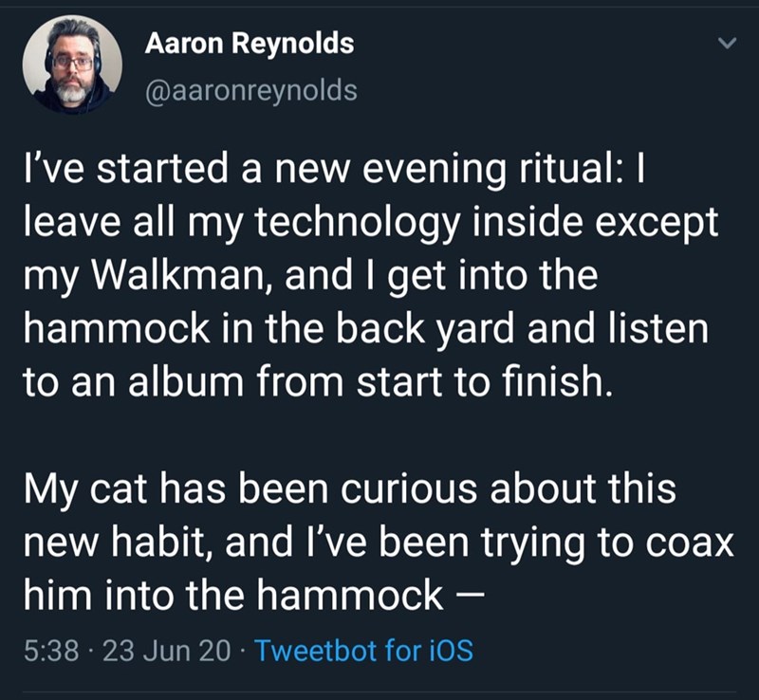The image size is (759, 700).
Task: Open the Aaron Reynolds display name link
Action: (x=250, y=43)
